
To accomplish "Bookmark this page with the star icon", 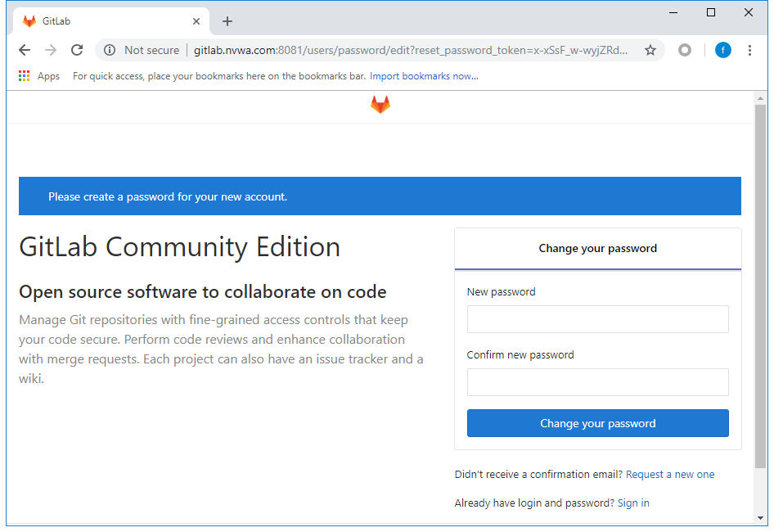I will pos(650,50).
